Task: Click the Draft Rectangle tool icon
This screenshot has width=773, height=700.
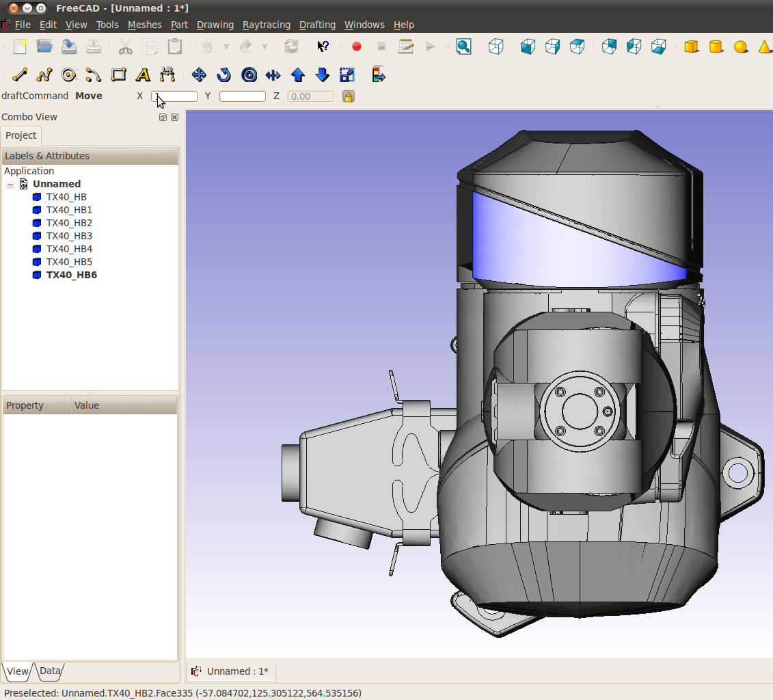Action: (118, 75)
